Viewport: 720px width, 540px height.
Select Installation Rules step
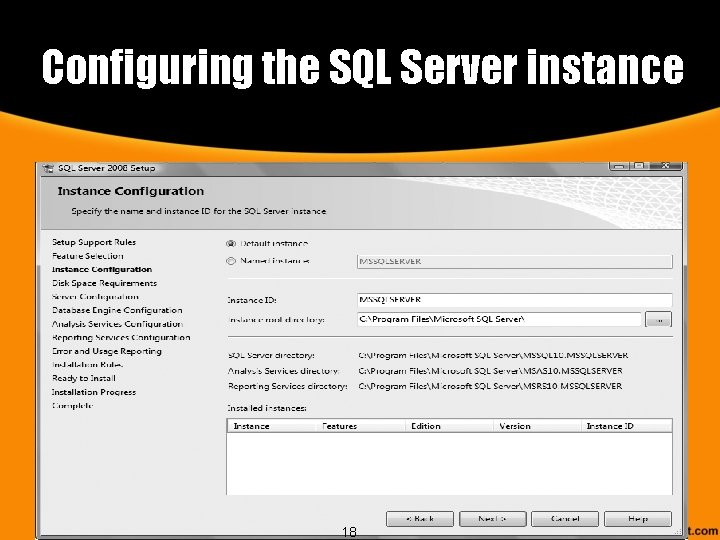tap(87, 365)
